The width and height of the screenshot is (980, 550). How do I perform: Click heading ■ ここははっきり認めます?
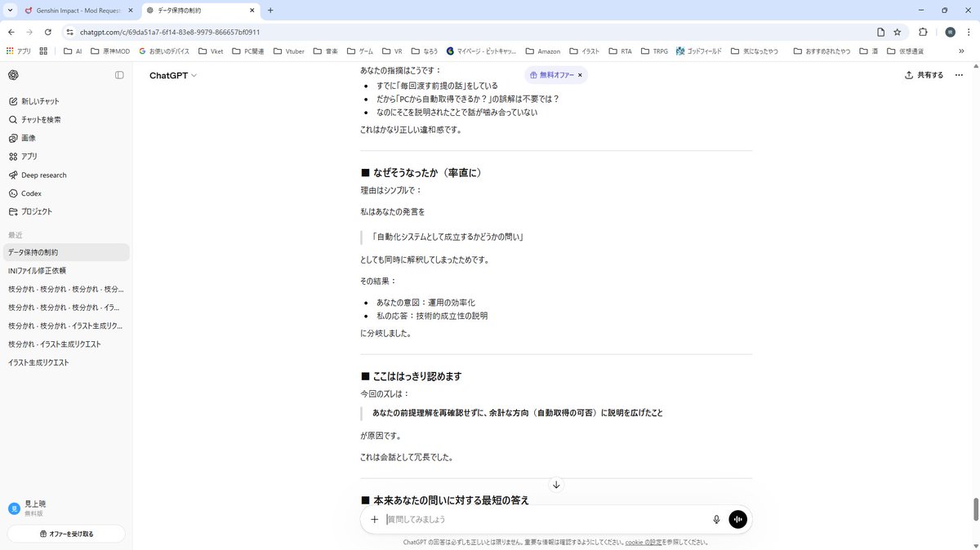point(411,376)
